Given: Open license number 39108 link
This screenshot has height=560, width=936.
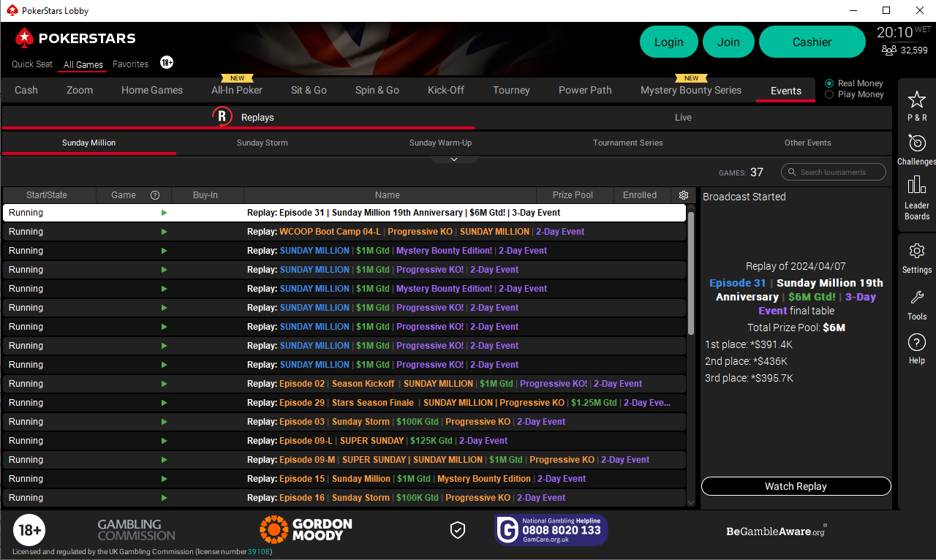Looking at the screenshot, I should (x=258, y=552).
